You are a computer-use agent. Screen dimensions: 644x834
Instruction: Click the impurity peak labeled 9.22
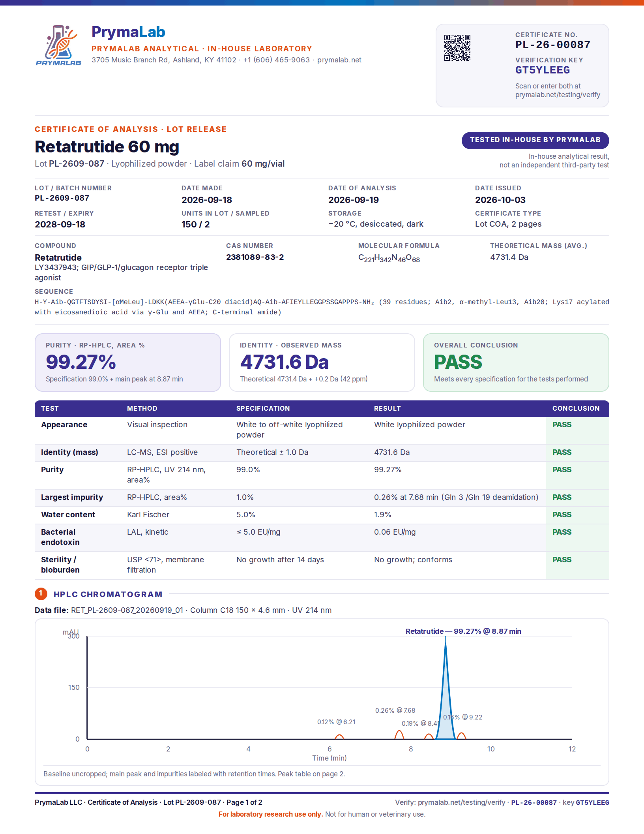pos(462,736)
